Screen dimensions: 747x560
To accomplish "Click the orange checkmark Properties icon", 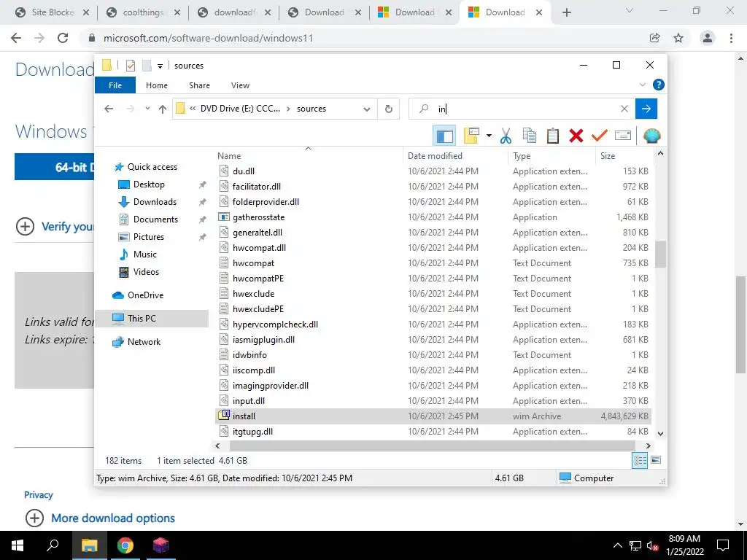I will [x=600, y=136].
